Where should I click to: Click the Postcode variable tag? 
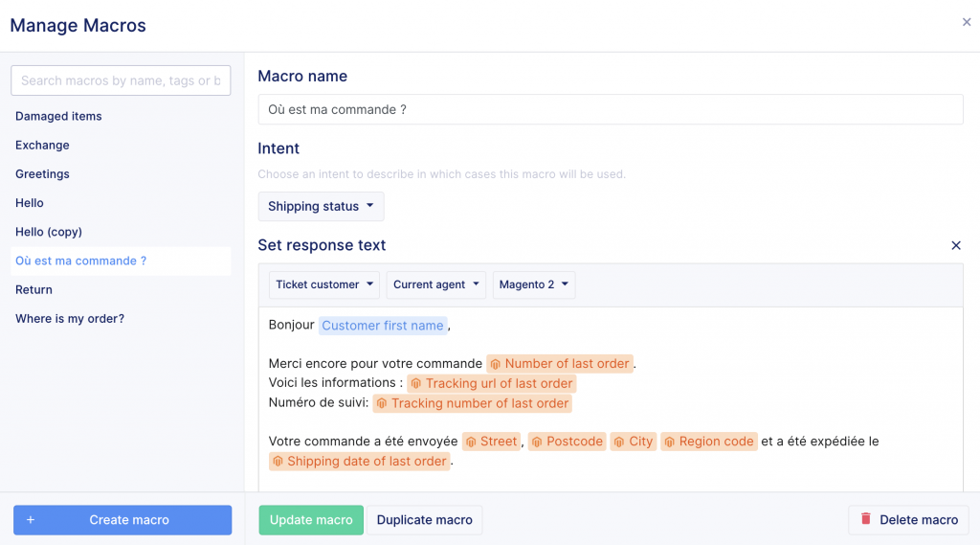(x=567, y=442)
